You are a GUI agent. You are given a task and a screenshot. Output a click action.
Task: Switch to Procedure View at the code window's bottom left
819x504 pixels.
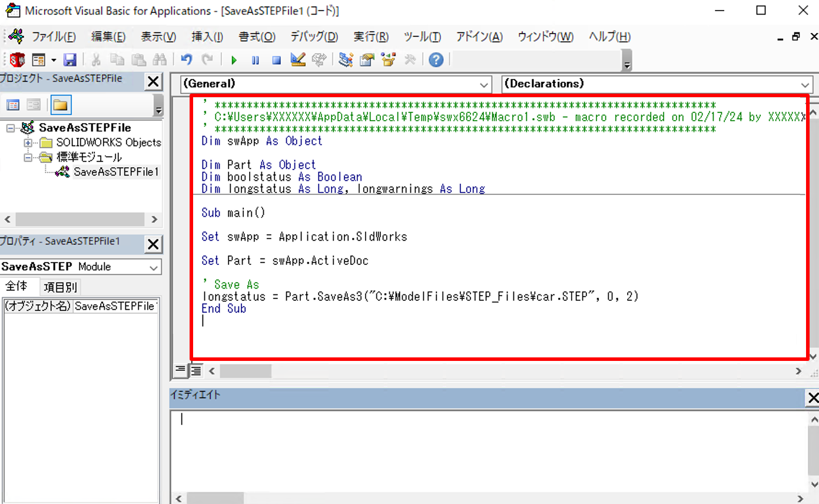click(x=180, y=370)
